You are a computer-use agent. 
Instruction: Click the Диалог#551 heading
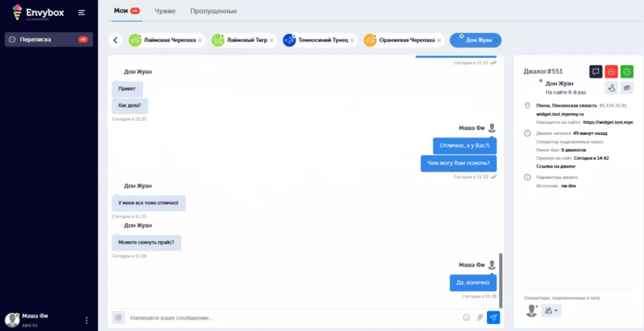tap(543, 71)
